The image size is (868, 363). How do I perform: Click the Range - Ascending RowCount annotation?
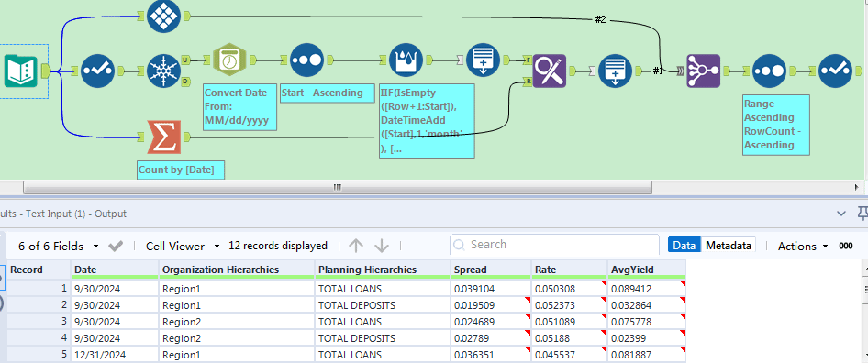pos(776,125)
